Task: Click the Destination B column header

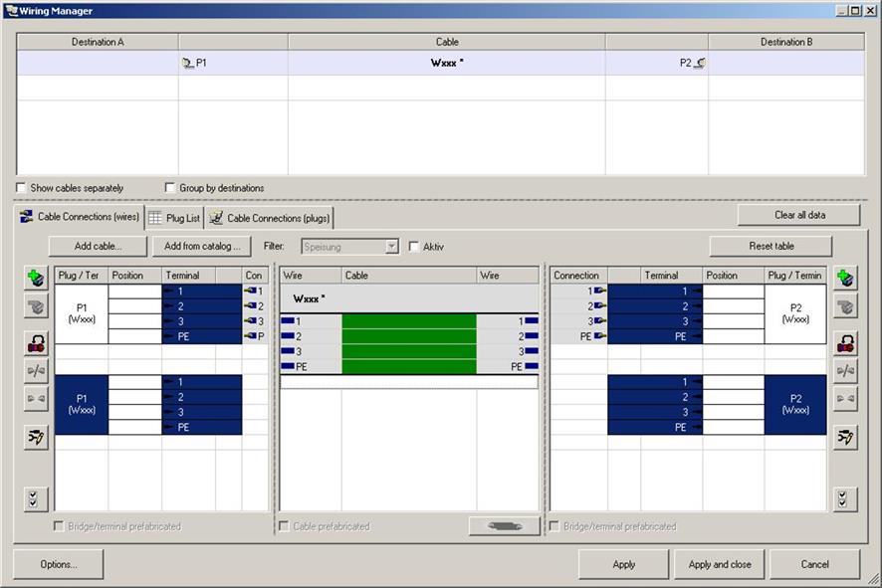Action: (786, 42)
